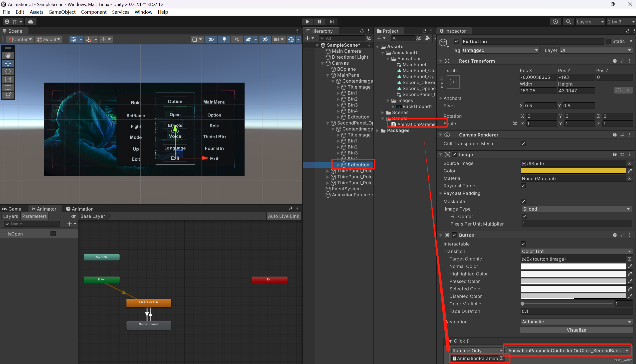Click the Play button
The image size is (636, 364).
point(307,22)
